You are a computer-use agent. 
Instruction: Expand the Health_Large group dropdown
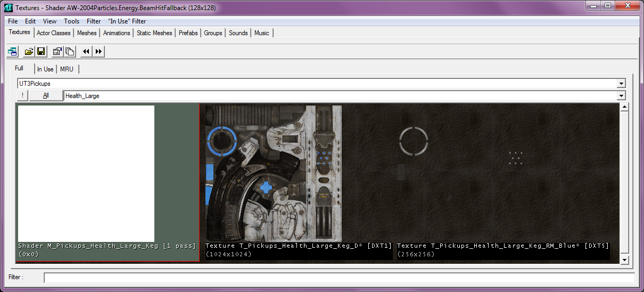point(621,96)
